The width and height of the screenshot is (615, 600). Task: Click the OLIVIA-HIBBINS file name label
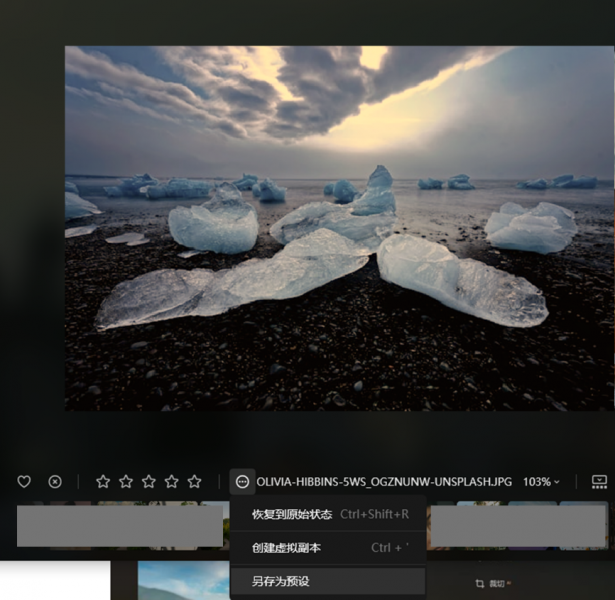click(x=384, y=482)
